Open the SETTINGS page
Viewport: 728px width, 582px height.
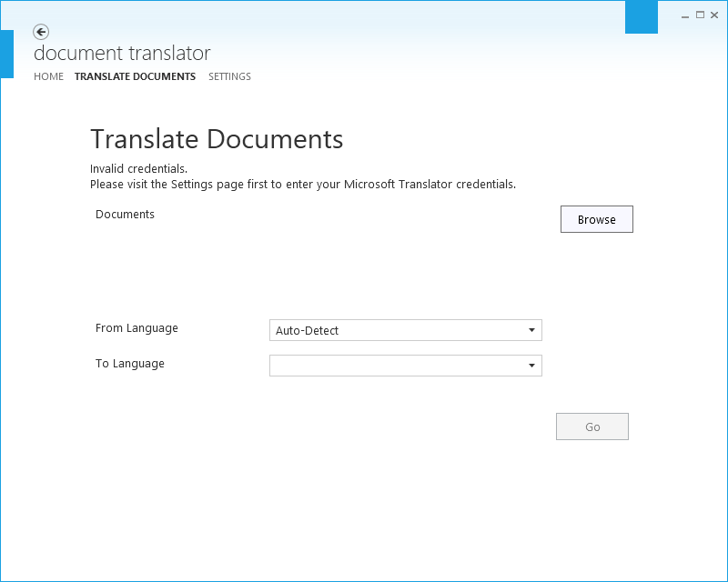[x=229, y=76]
